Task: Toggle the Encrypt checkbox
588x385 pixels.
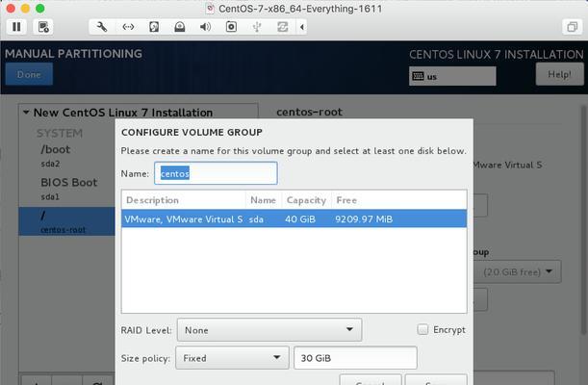Action: pos(422,329)
